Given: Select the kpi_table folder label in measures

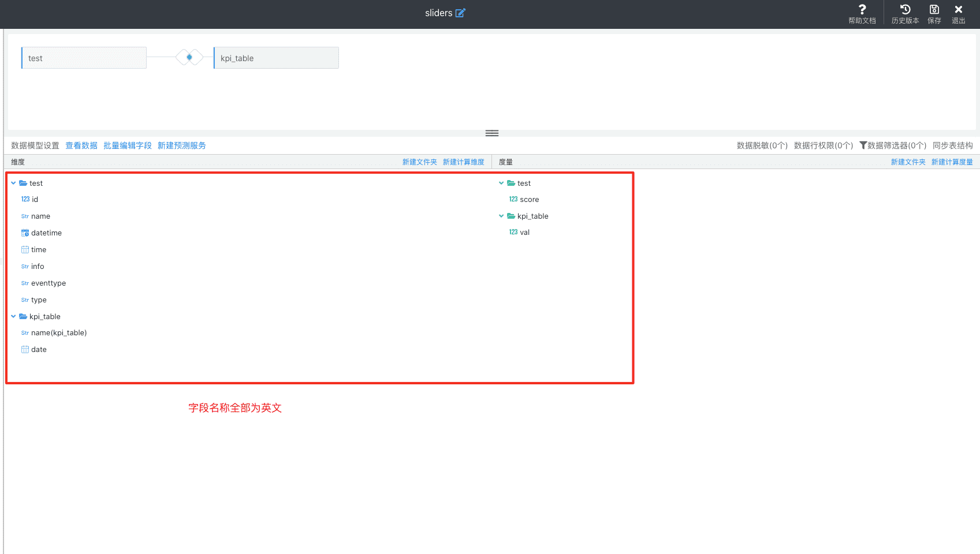Looking at the screenshot, I should click(533, 216).
